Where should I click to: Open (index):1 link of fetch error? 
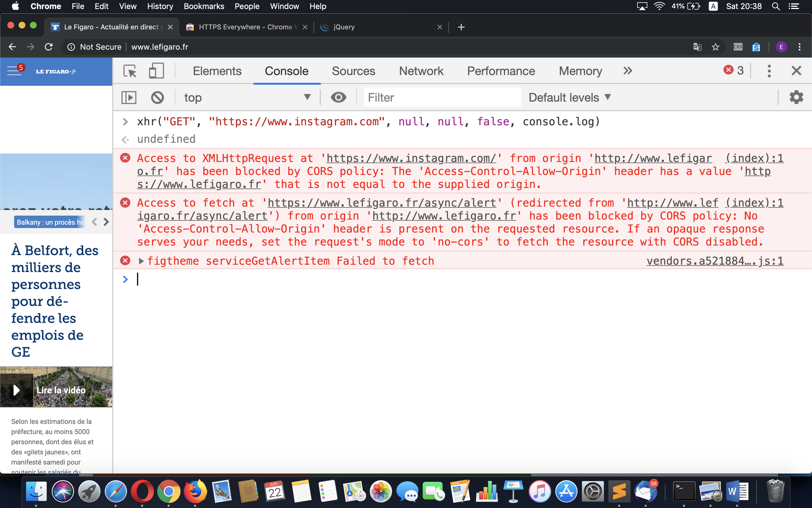[754, 203]
